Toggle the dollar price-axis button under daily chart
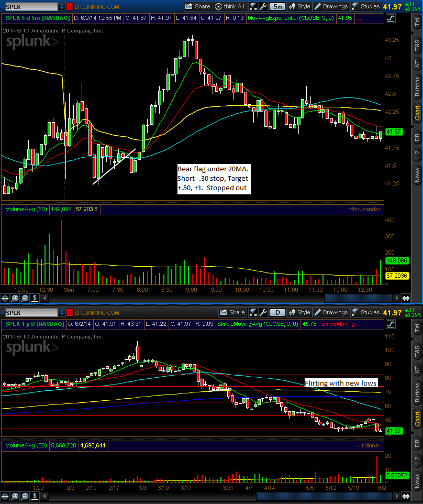The height and width of the screenshot is (504, 423). tap(35, 496)
